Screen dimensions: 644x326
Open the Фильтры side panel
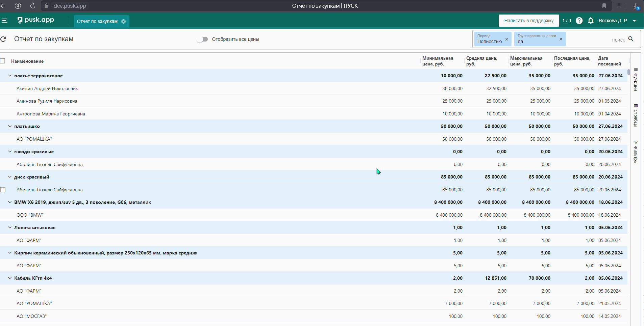pyautogui.click(x=636, y=152)
